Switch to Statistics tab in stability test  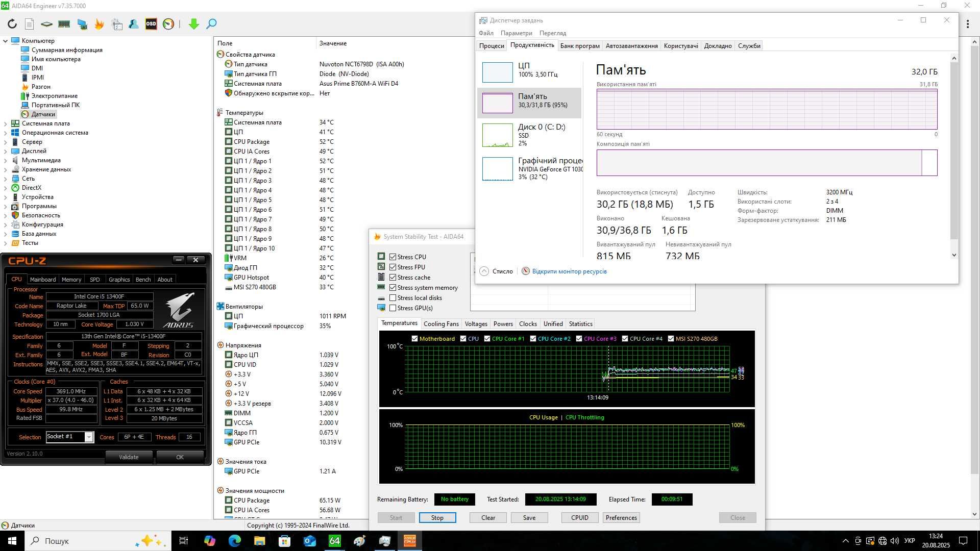(580, 324)
